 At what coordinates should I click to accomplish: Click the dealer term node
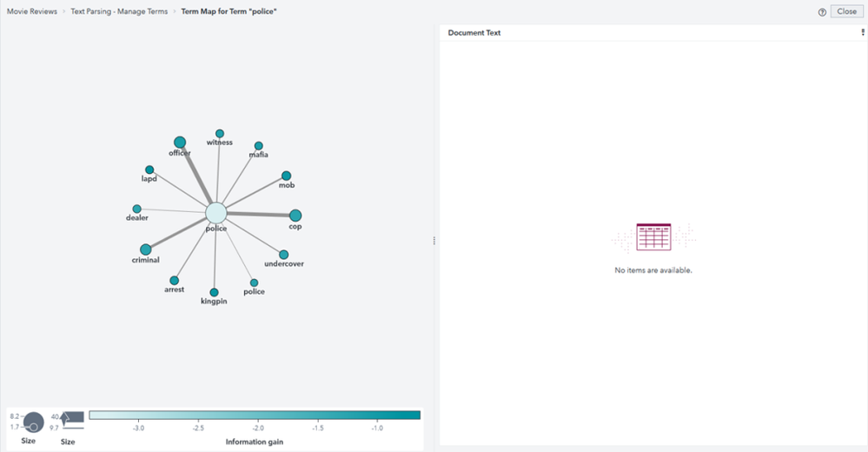(x=136, y=209)
